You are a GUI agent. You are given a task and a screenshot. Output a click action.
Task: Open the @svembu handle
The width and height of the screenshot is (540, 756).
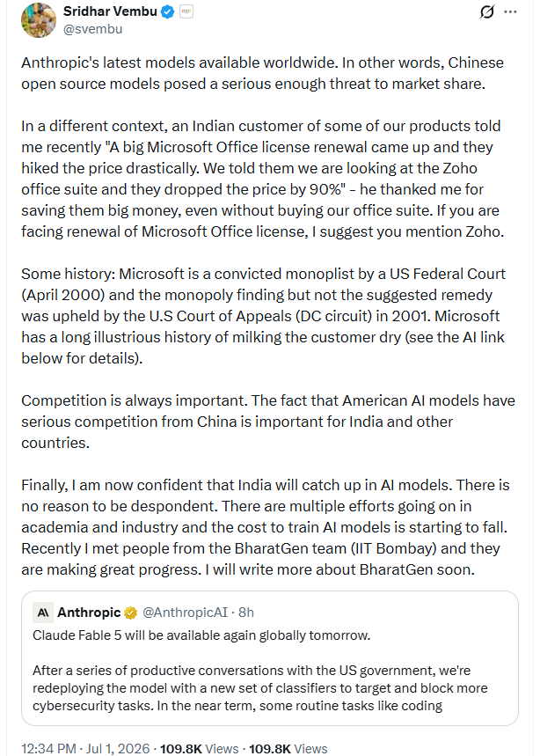93,29
